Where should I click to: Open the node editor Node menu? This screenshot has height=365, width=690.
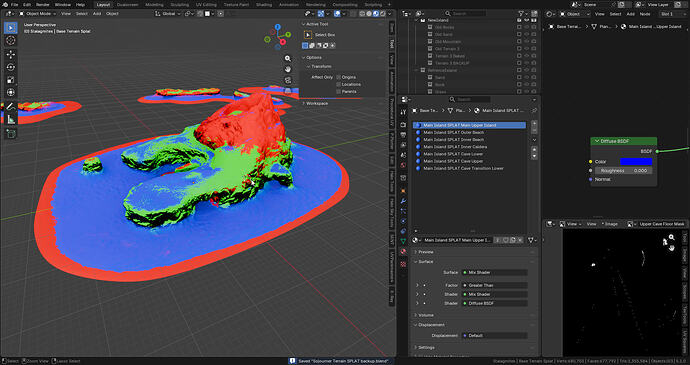tap(645, 14)
